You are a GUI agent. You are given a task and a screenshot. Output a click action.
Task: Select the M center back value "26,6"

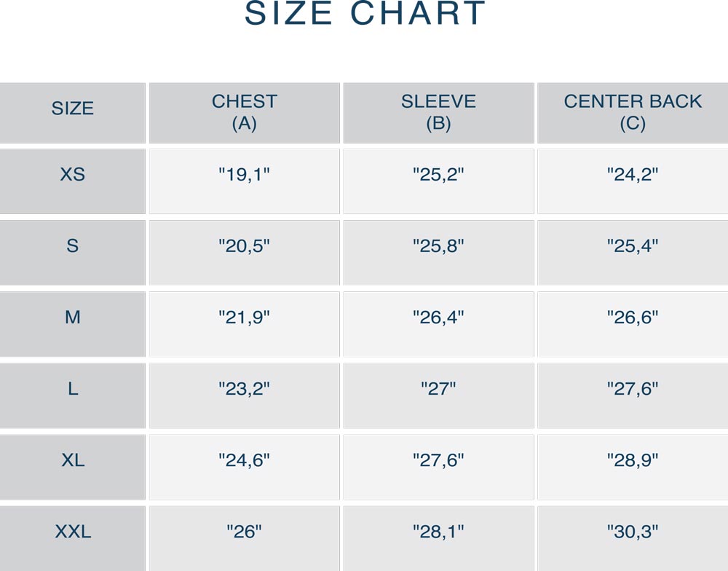pos(633,318)
